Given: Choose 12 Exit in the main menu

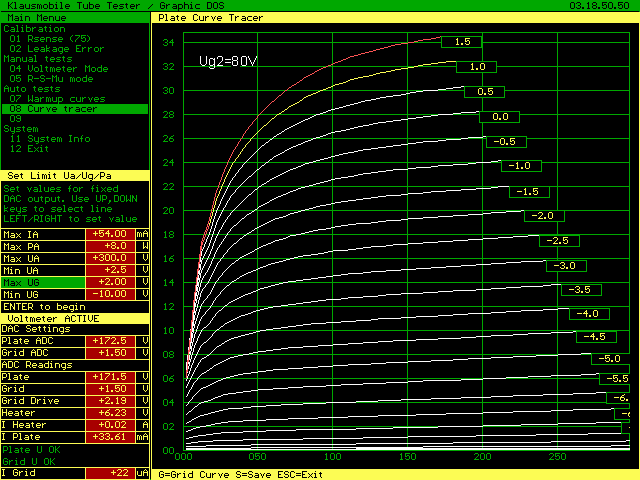Looking at the screenshot, I should click(x=29, y=149).
